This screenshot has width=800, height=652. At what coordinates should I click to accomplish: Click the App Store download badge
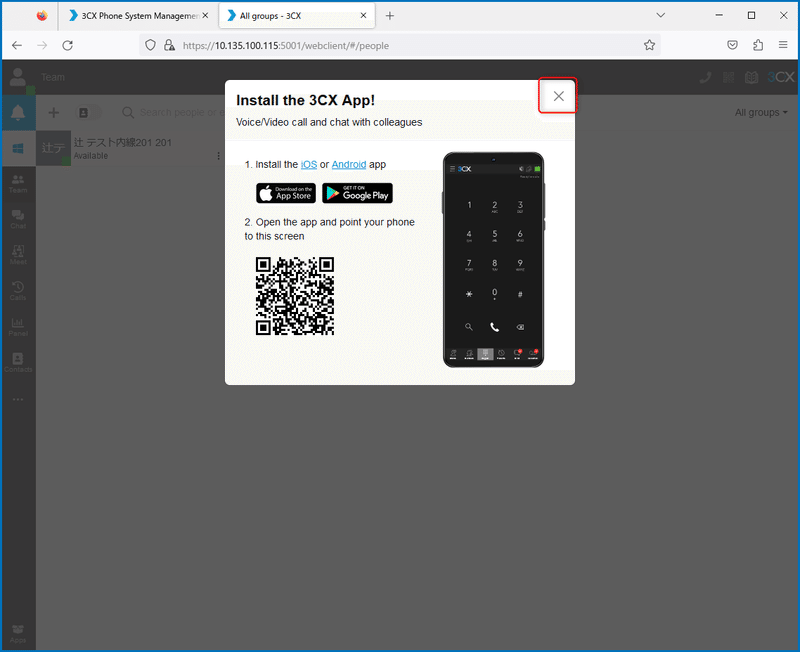286,193
